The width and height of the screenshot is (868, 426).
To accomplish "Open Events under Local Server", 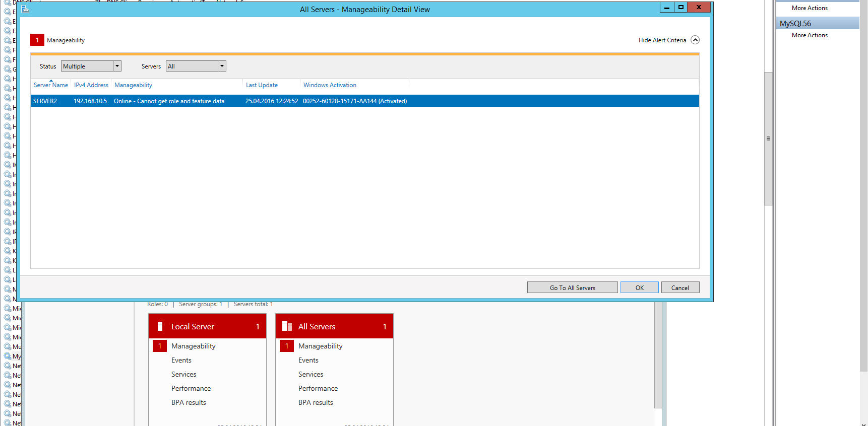I will (x=181, y=360).
